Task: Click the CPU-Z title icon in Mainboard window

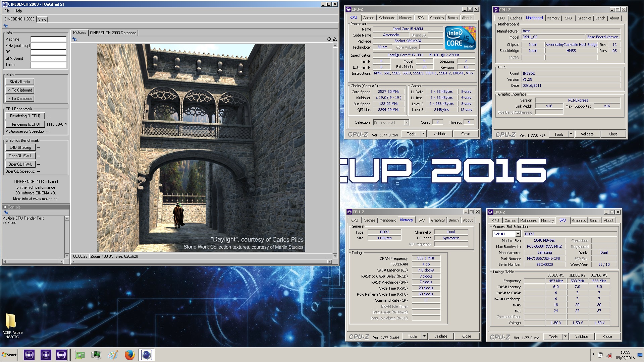Action: pyautogui.click(x=496, y=10)
